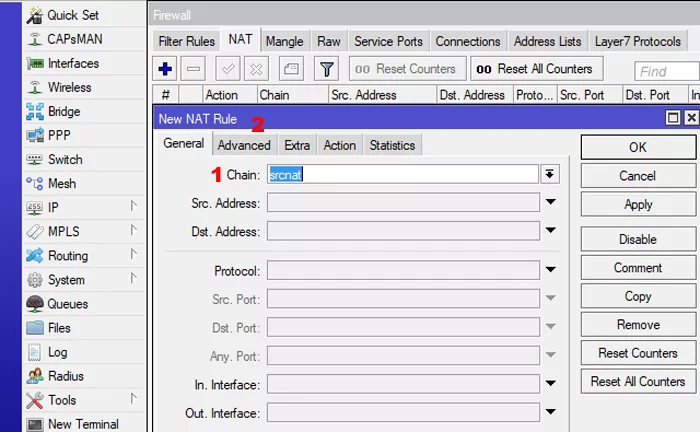Expand the Dst. Address field arrow

pyautogui.click(x=550, y=230)
